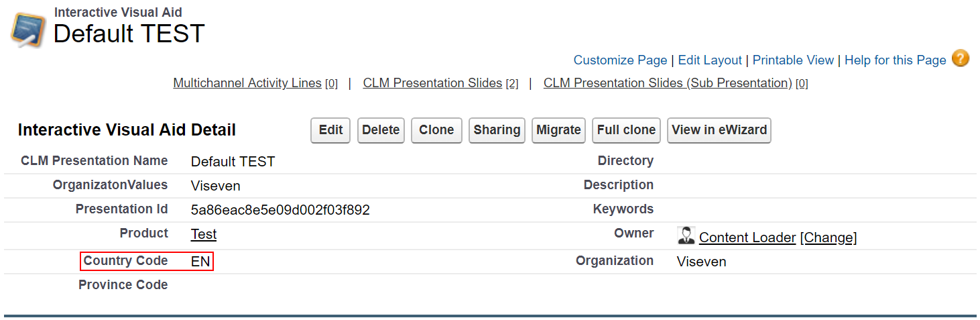Click the Help for this Page link
This screenshot has height=320, width=980.
[x=895, y=60]
